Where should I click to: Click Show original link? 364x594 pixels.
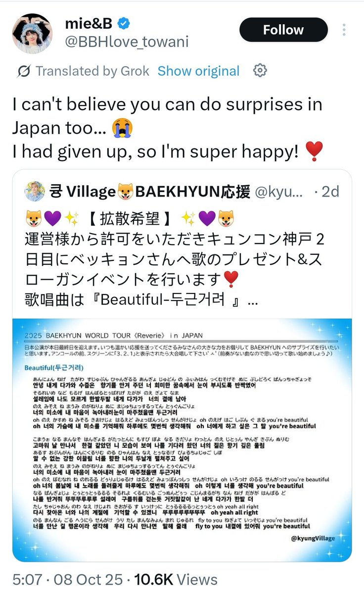[x=198, y=71]
